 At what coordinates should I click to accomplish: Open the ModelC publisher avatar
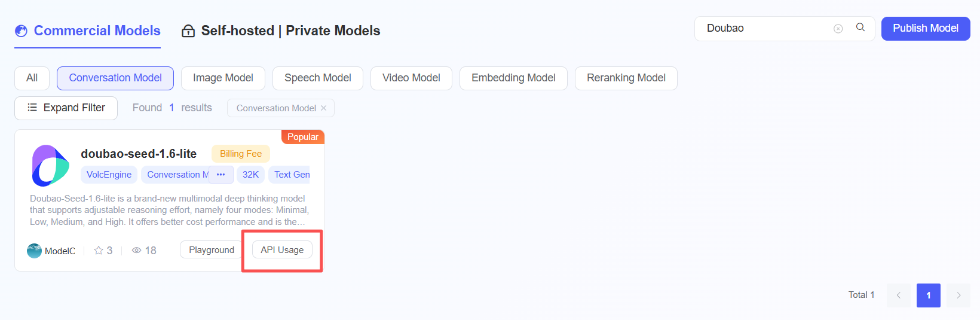[34, 251]
